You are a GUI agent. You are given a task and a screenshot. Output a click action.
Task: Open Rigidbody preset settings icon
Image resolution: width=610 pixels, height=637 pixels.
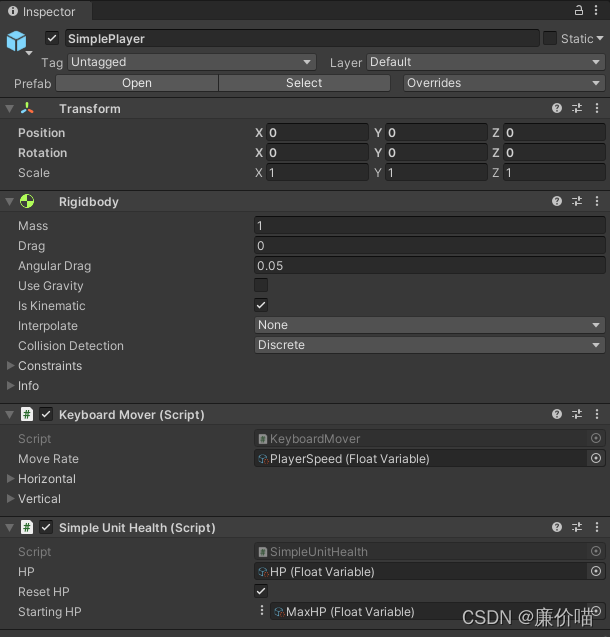pos(577,201)
